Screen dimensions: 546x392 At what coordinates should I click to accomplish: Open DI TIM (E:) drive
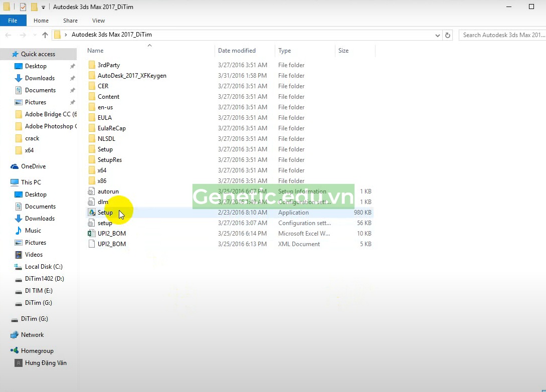coord(39,291)
